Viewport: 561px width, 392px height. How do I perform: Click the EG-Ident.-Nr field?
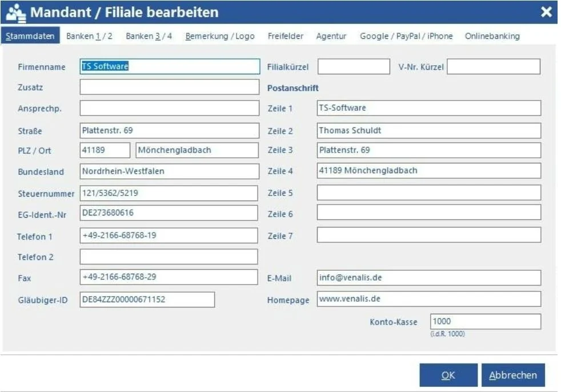click(169, 213)
